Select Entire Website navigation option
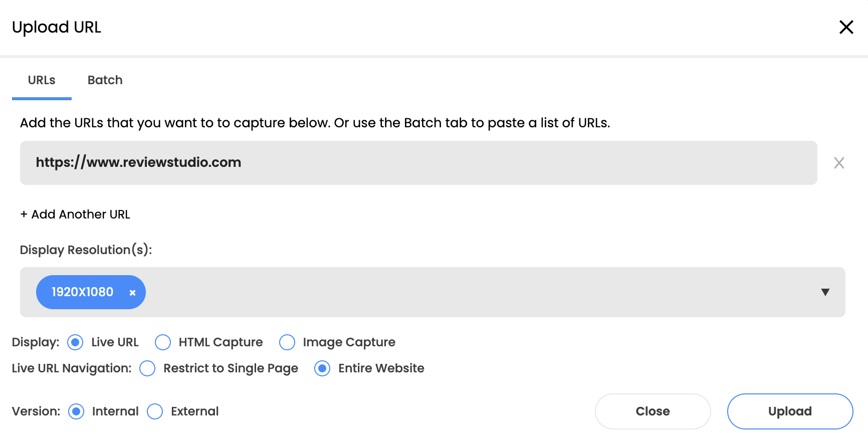 (322, 368)
